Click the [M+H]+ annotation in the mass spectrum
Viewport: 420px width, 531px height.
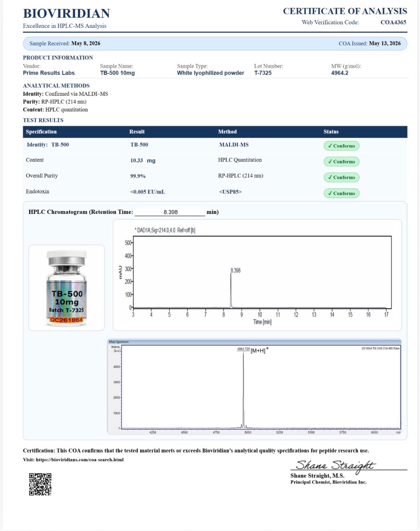point(259,350)
